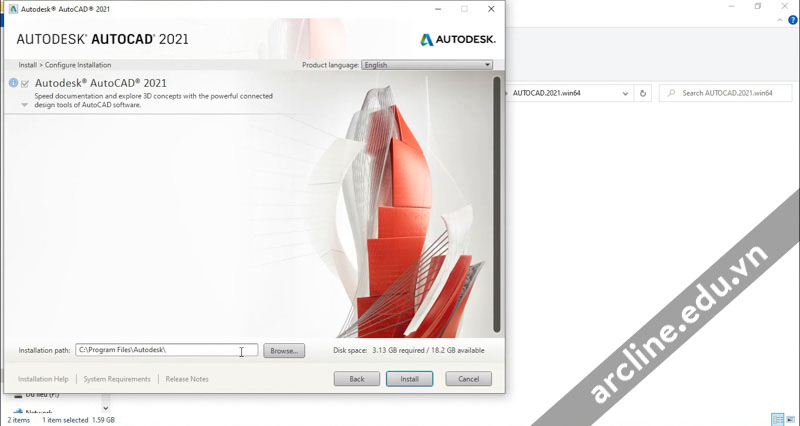Click the Install button
800x426 pixels.
pos(409,379)
